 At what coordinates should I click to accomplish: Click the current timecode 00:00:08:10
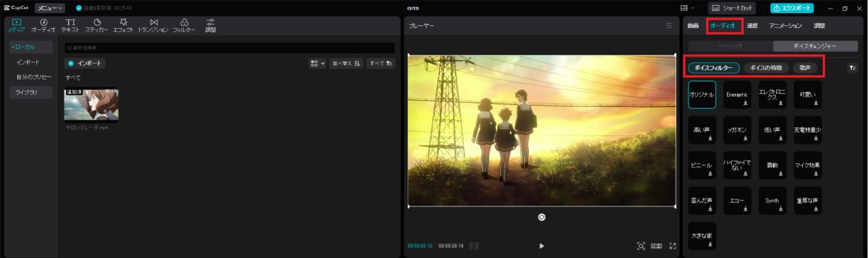(420, 246)
